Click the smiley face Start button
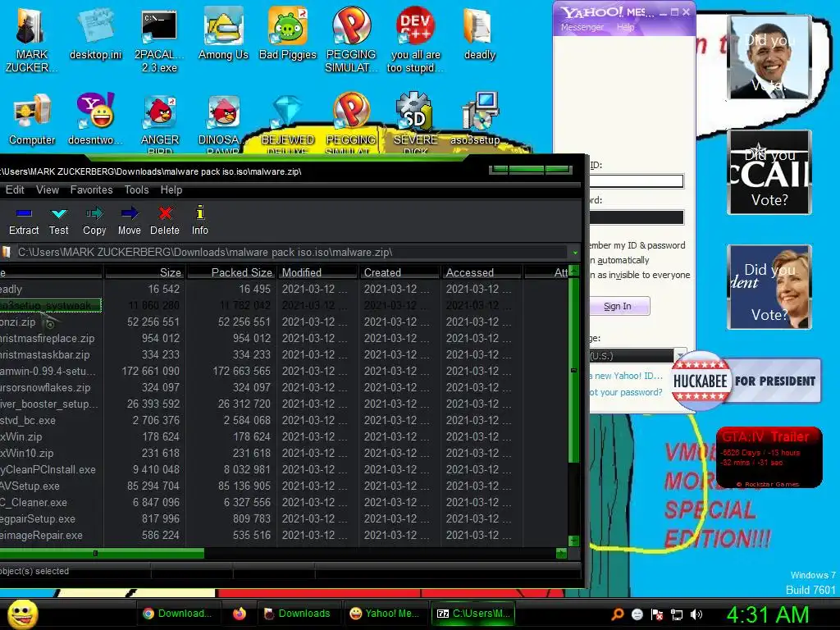The image size is (840, 630). coord(22,614)
